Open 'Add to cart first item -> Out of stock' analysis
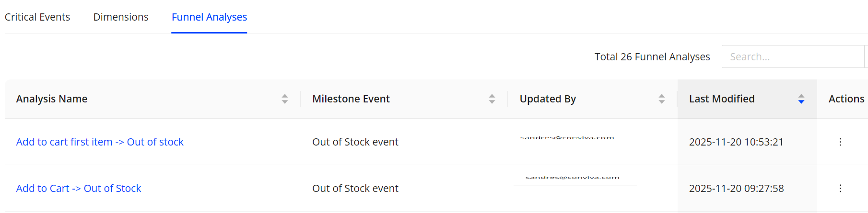This screenshot has height=213, width=868. (100, 142)
